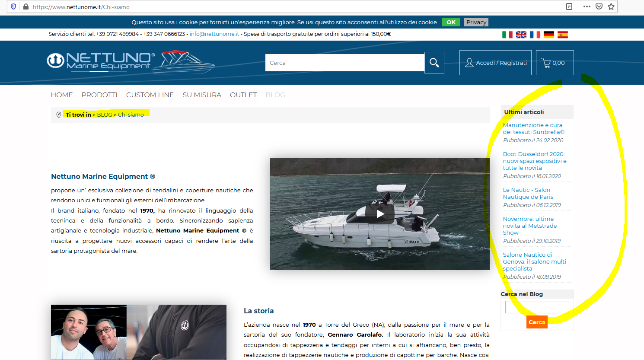The width and height of the screenshot is (644, 360).
Task: Click date Pubblicato il 29.10.2019
Action: tap(532, 241)
